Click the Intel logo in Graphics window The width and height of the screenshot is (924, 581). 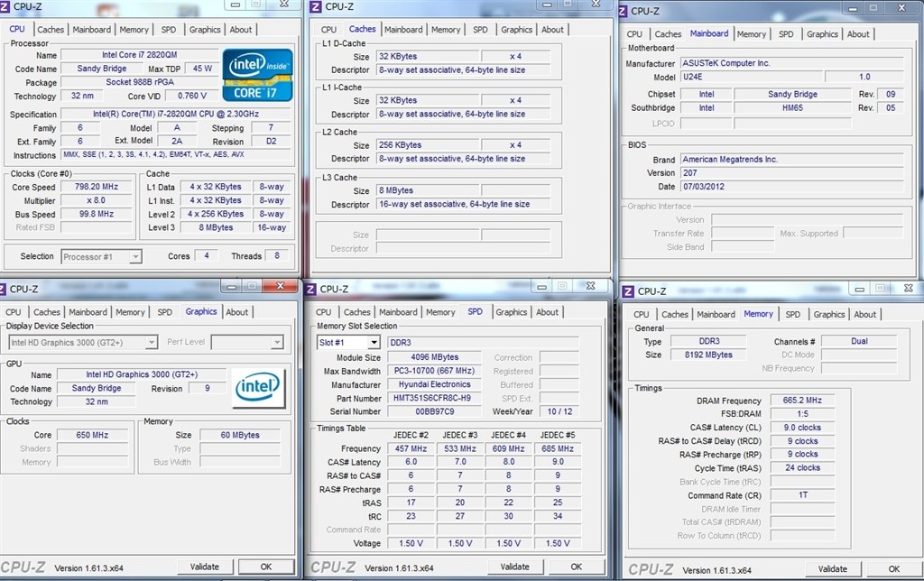click(258, 388)
